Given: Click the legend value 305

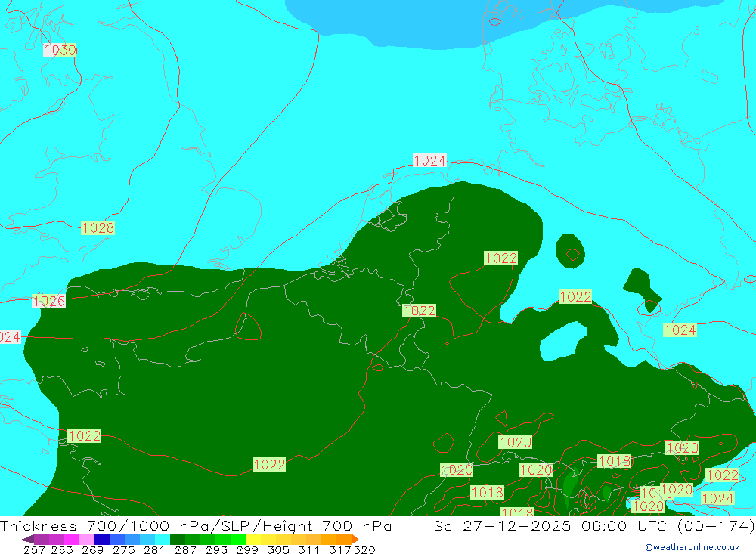Looking at the screenshot, I should point(278,550).
